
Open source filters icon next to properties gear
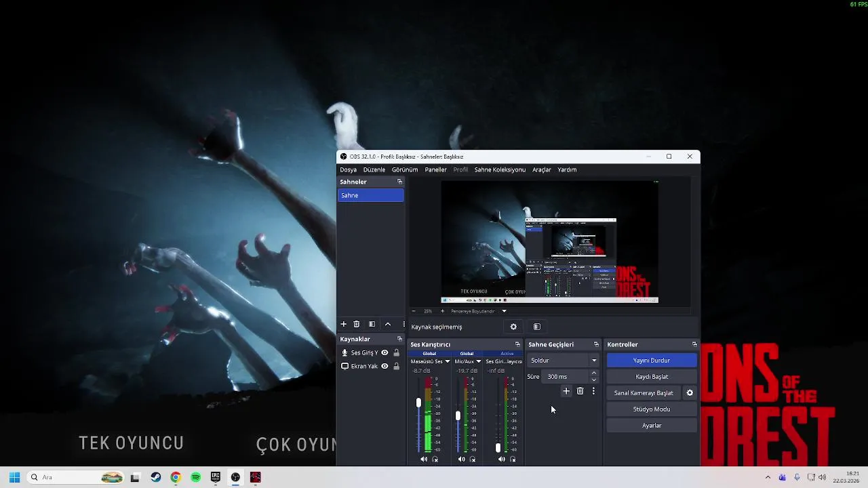click(x=536, y=327)
